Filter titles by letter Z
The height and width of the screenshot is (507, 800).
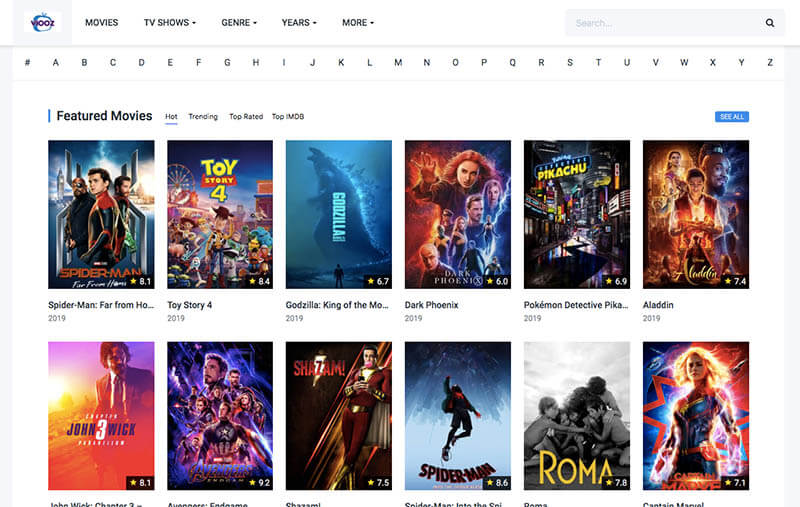[769, 62]
